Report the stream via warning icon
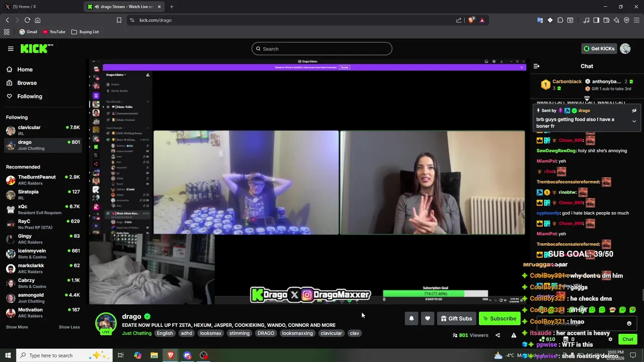644x362 pixels. [x=514, y=335]
